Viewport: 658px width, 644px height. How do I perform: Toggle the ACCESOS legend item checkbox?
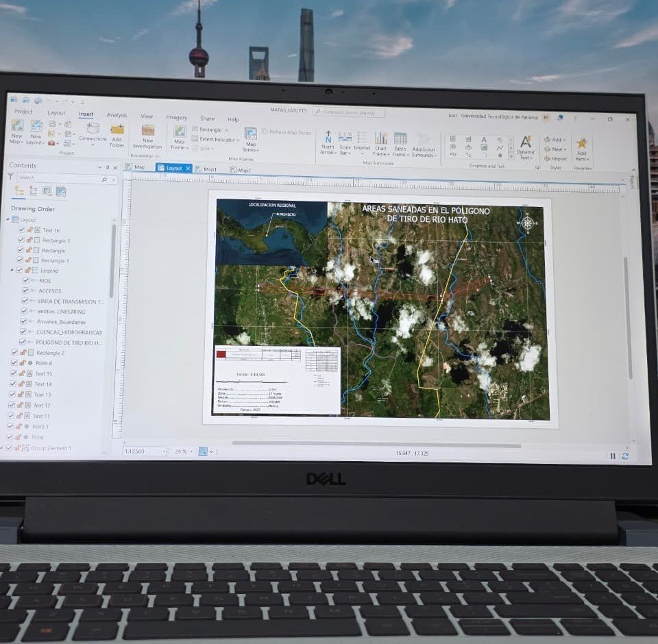click(25, 290)
